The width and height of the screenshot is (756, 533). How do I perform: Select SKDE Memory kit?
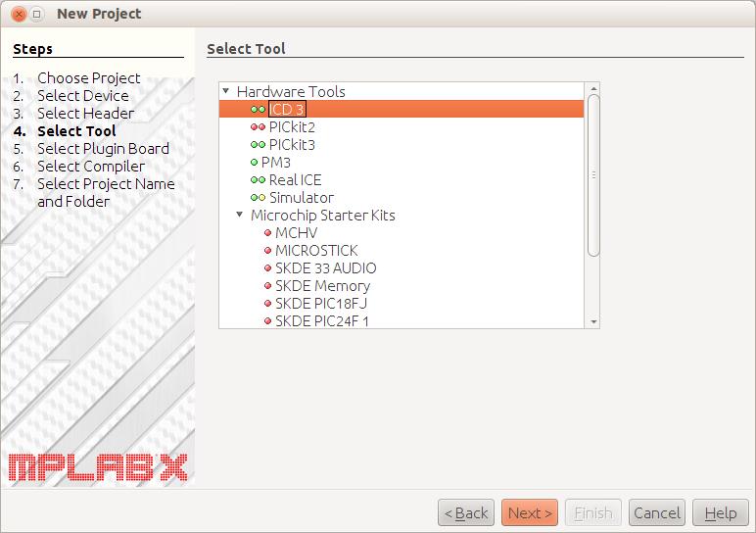pyautogui.click(x=322, y=285)
